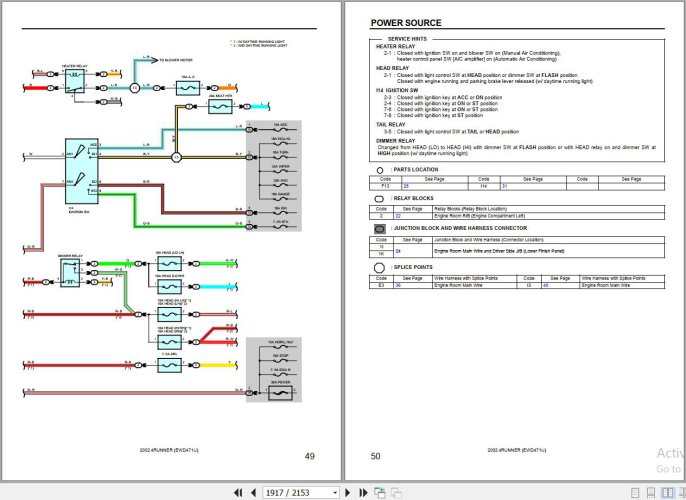This screenshot has height=500, width=686.
Task: Click the DIMMER RELAY hint heading
Action: coord(396,141)
